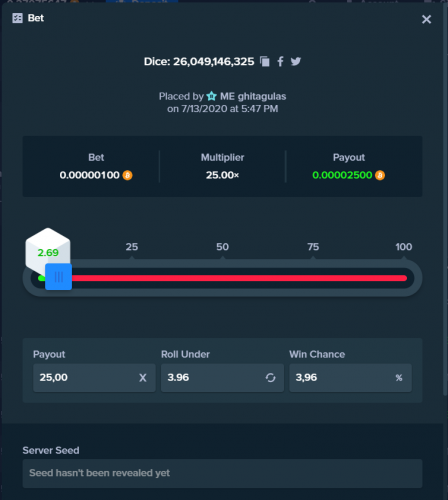Click the Payout 25,00 input field
Viewport: 448px width, 500px height.
[x=94, y=378]
